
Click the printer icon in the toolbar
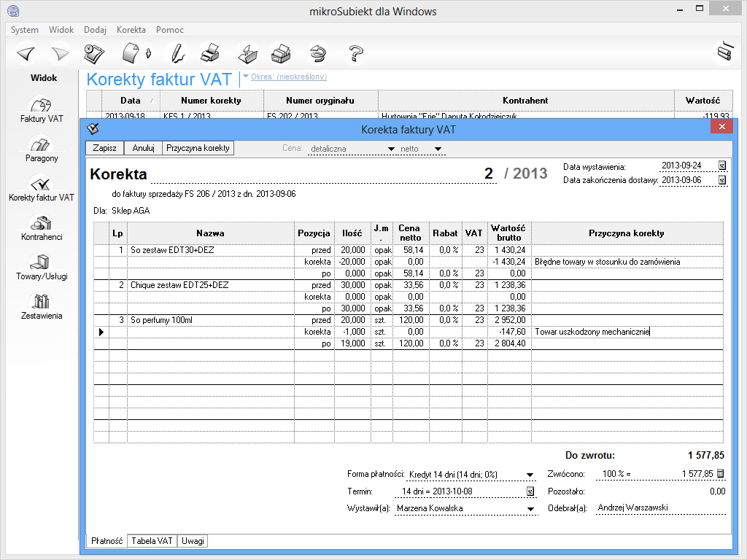[x=210, y=54]
